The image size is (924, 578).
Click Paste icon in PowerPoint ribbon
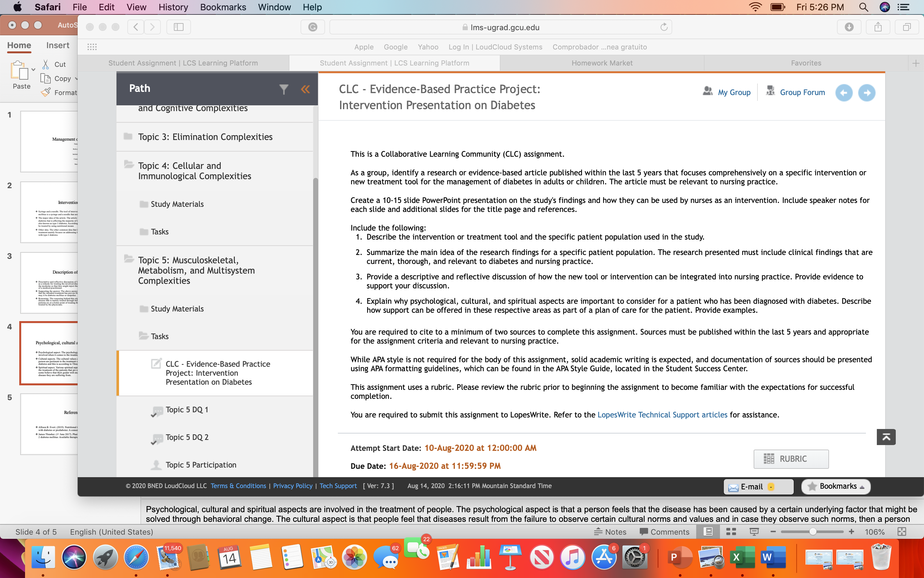coord(19,70)
